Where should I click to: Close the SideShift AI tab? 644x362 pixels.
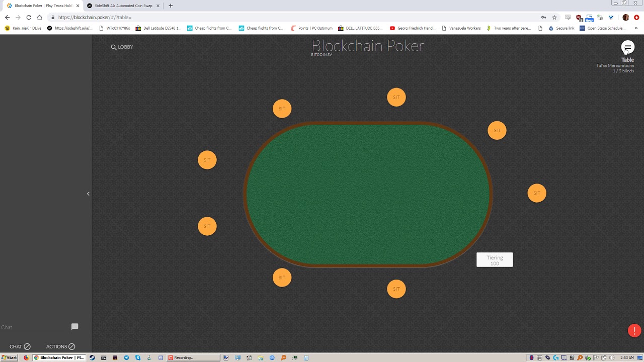pyautogui.click(x=158, y=6)
